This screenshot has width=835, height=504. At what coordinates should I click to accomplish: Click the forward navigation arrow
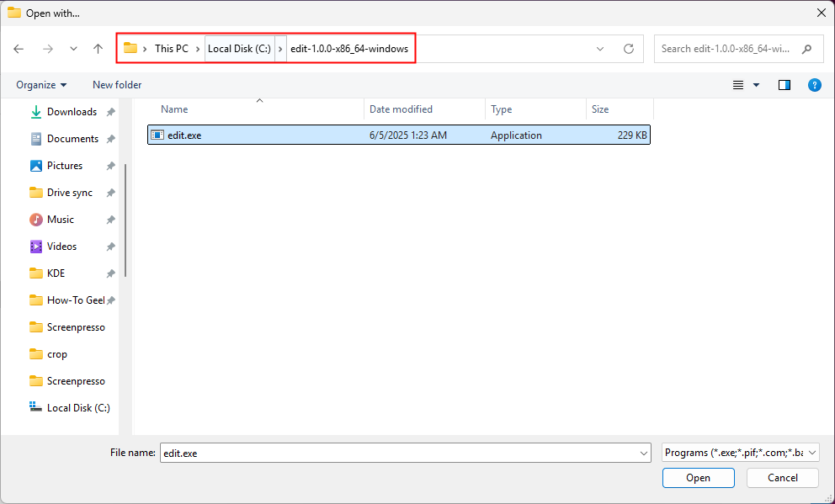(48, 49)
